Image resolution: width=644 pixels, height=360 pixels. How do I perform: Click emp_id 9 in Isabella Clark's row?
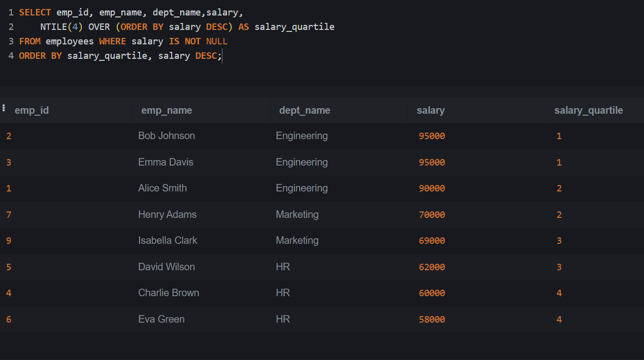(9, 241)
